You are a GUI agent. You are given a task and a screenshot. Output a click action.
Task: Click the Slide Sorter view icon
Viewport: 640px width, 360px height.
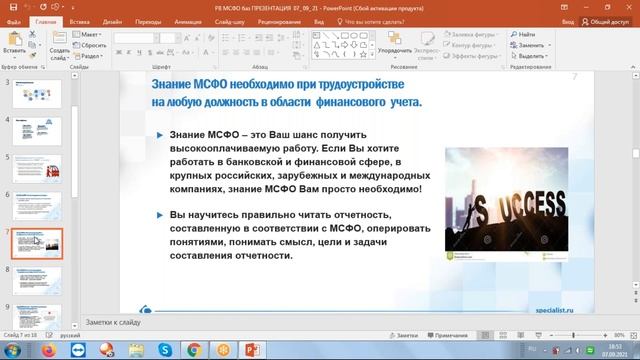point(503,335)
